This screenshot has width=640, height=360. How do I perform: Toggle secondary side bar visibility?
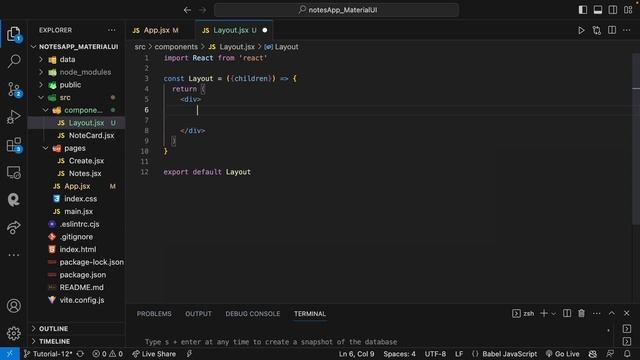pos(613,10)
